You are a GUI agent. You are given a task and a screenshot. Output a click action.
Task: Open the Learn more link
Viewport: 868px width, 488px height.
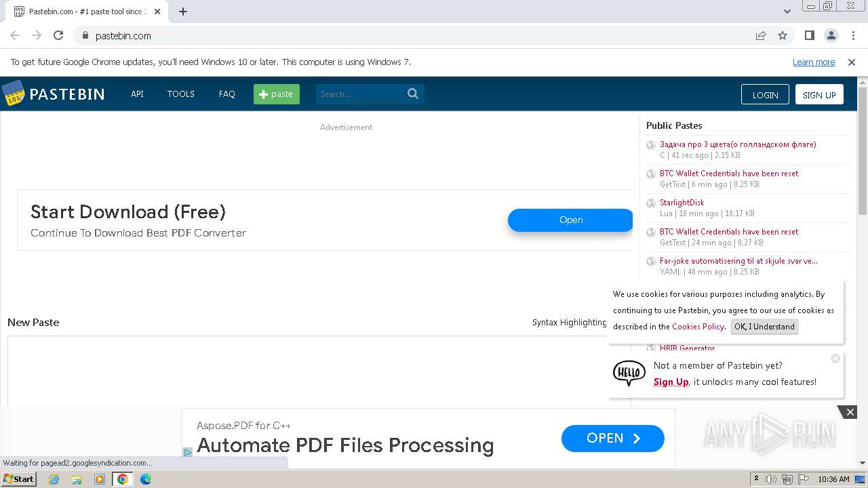[814, 62]
